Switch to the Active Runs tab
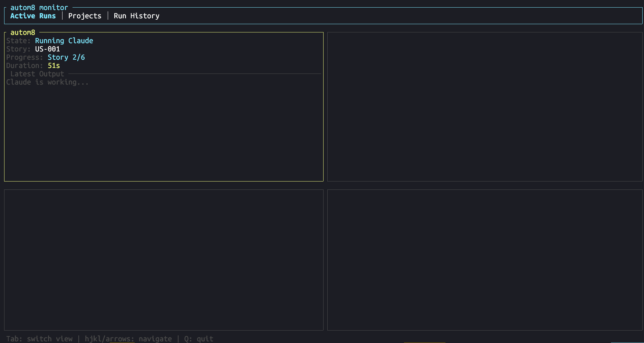Viewport: 644px width, 343px height. pyautogui.click(x=33, y=16)
